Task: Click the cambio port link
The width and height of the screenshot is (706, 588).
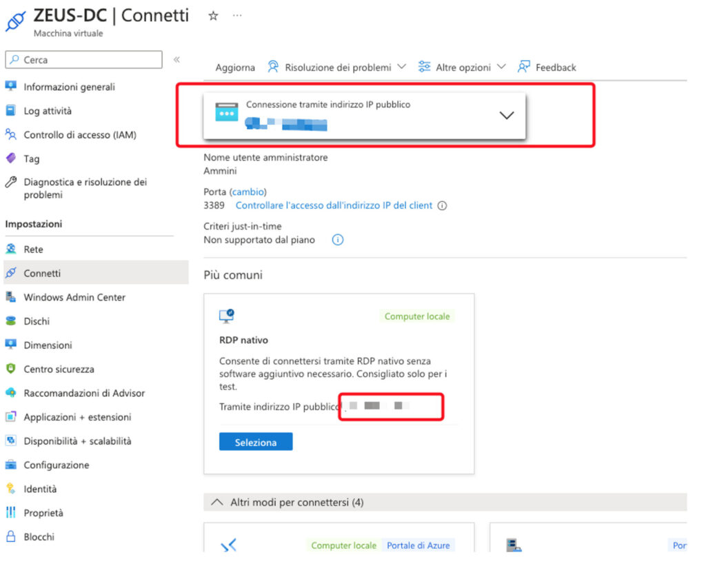Action: tap(248, 192)
